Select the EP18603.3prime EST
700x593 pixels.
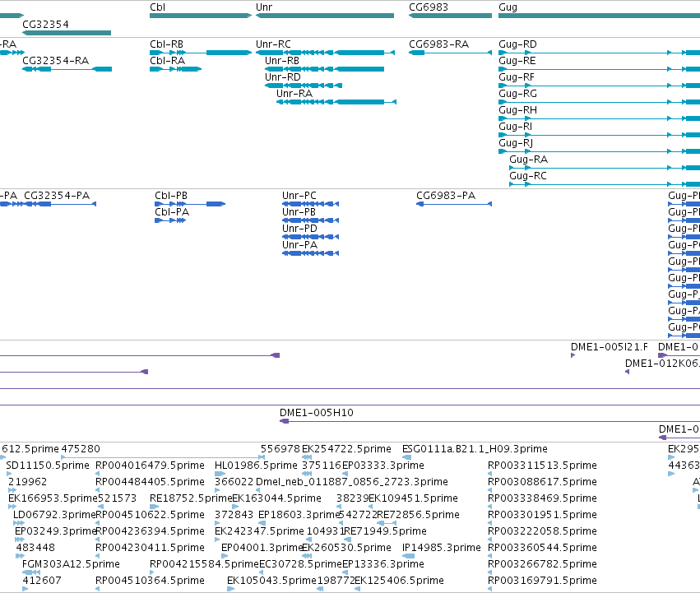pos(262,523)
